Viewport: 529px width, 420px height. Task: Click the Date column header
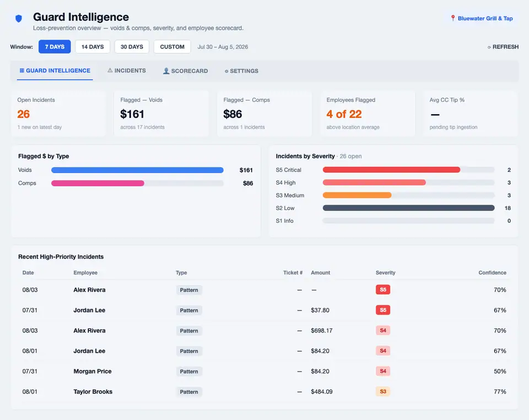coord(28,273)
